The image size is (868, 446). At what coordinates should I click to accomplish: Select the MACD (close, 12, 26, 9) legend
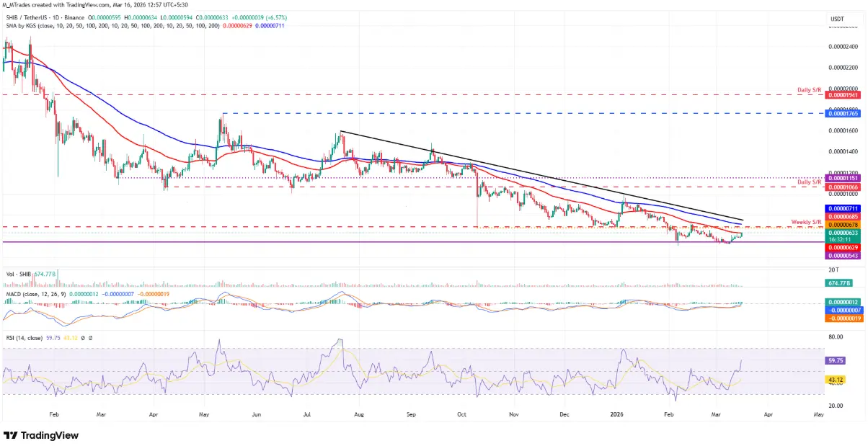click(x=35, y=295)
